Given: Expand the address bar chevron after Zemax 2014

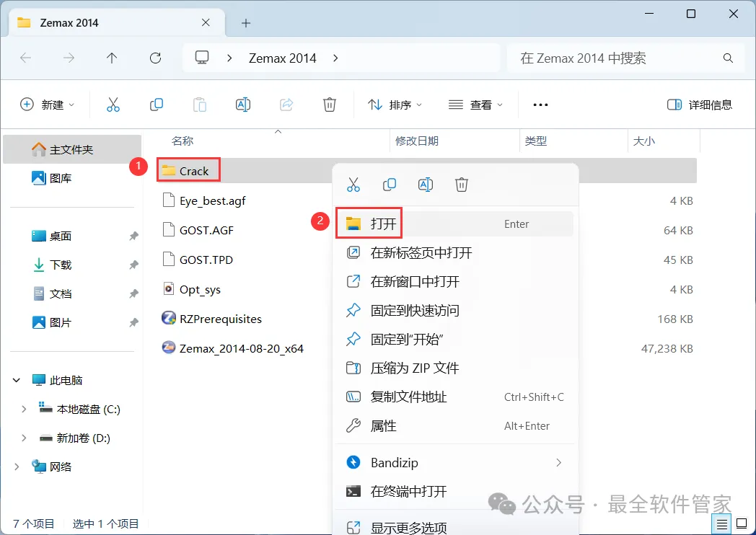Looking at the screenshot, I should click(335, 58).
